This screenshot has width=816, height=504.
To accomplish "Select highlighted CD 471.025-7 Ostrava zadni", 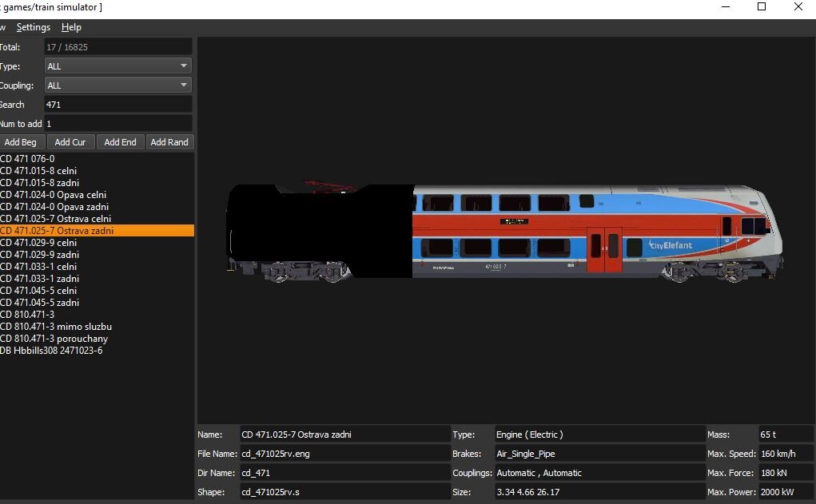I will 97,230.
